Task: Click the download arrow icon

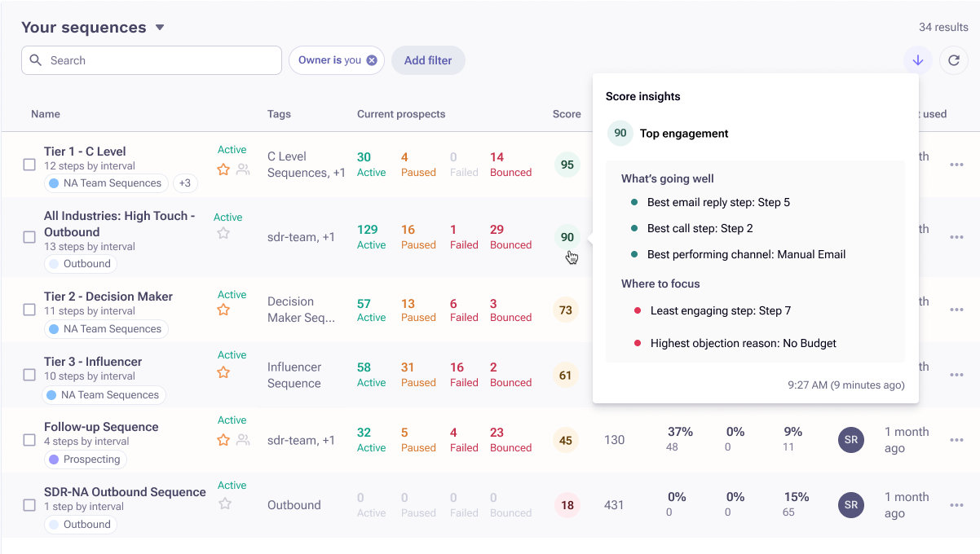Action: 918,60
